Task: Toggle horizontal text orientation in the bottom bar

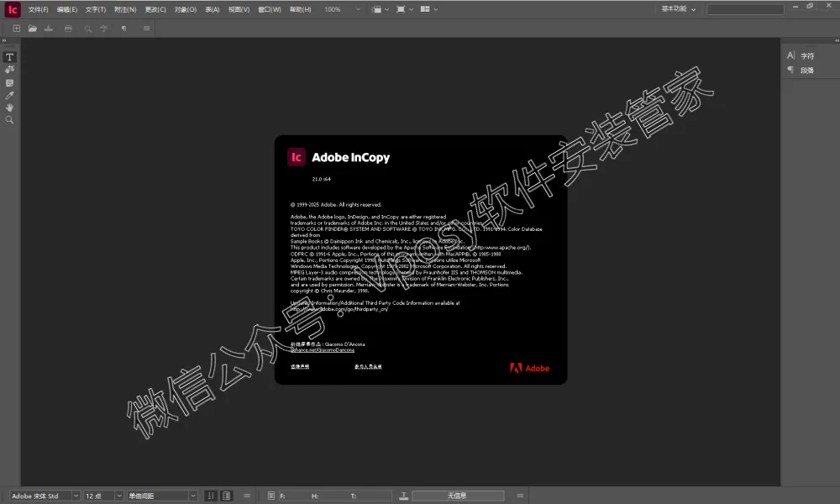Action: (226, 496)
